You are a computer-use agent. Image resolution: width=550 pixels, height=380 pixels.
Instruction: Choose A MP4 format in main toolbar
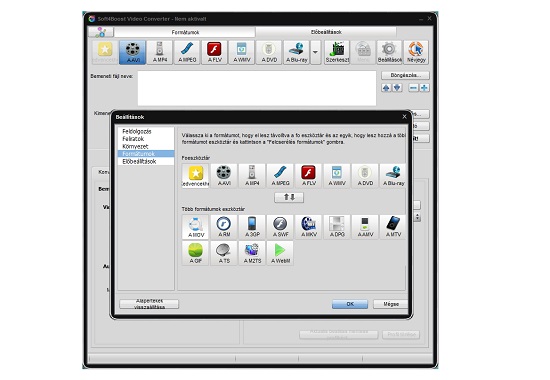click(160, 52)
